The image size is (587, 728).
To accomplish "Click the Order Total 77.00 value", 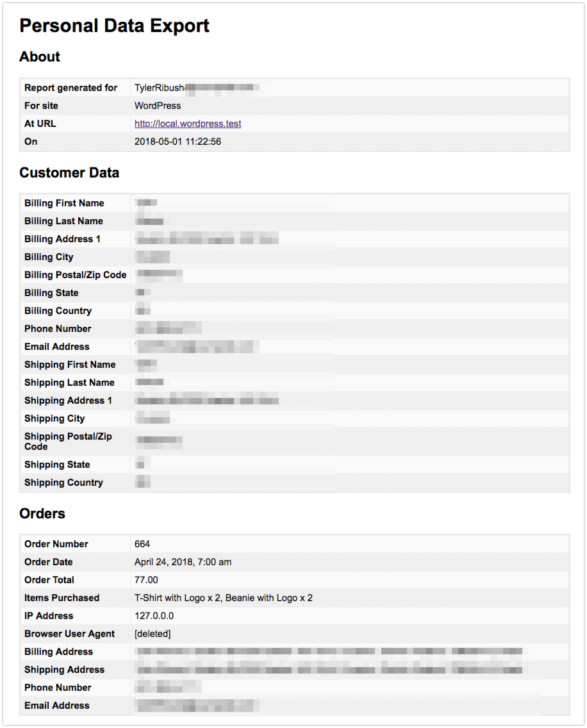I will pyautogui.click(x=146, y=580).
